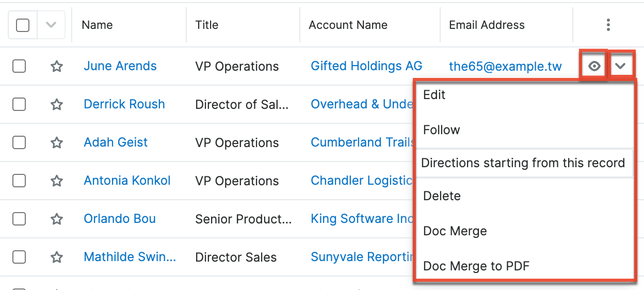
Task: Sort by the Name column header
Action: coord(97,25)
